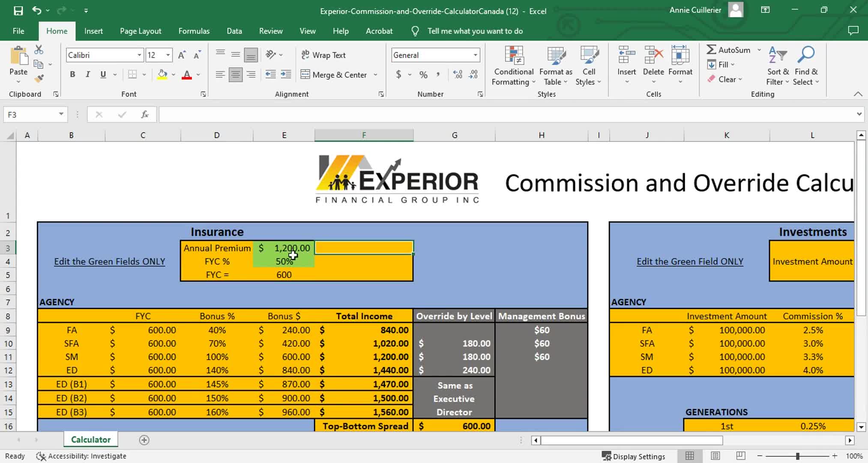Toggle Bold formatting
Image resolution: width=868 pixels, height=463 pixels.
pyautogui.click(x=72, y=75)
